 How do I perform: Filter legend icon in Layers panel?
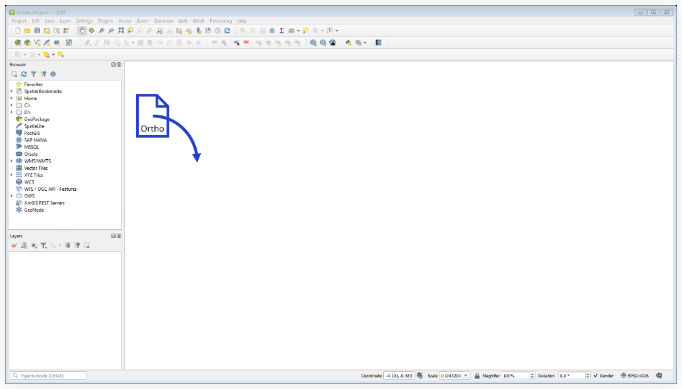click(x=43, y=245)
